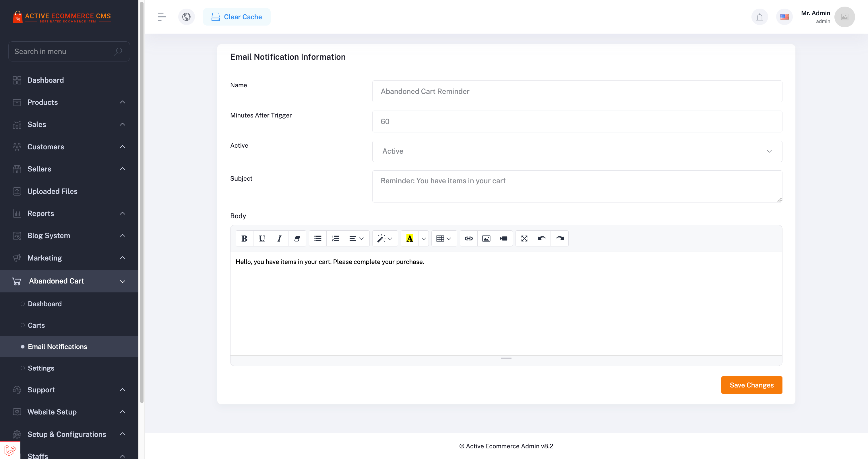Click the Save Changes button

[751, 385]
